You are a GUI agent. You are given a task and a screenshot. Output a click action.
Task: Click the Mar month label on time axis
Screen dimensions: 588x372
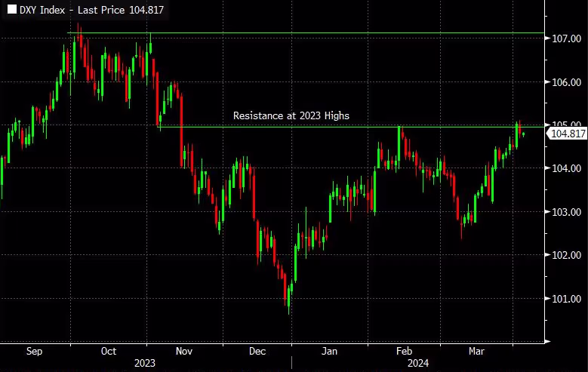(476, 352)
